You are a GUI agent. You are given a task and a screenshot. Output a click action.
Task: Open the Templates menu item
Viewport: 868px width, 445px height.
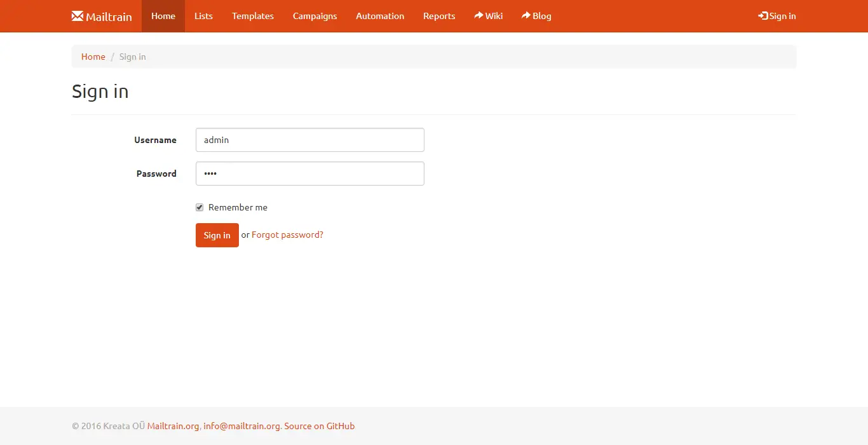click(253, 16)
